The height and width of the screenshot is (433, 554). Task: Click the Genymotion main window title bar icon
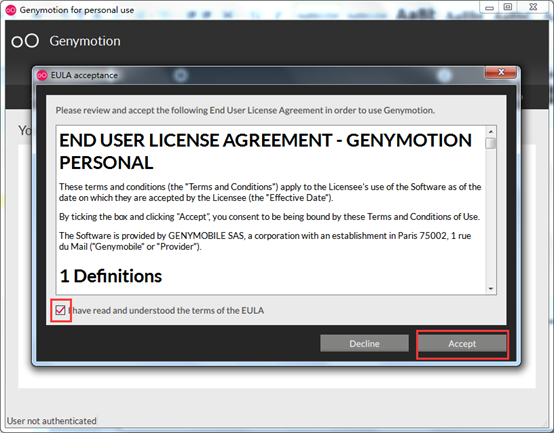(x=11, y=10)
